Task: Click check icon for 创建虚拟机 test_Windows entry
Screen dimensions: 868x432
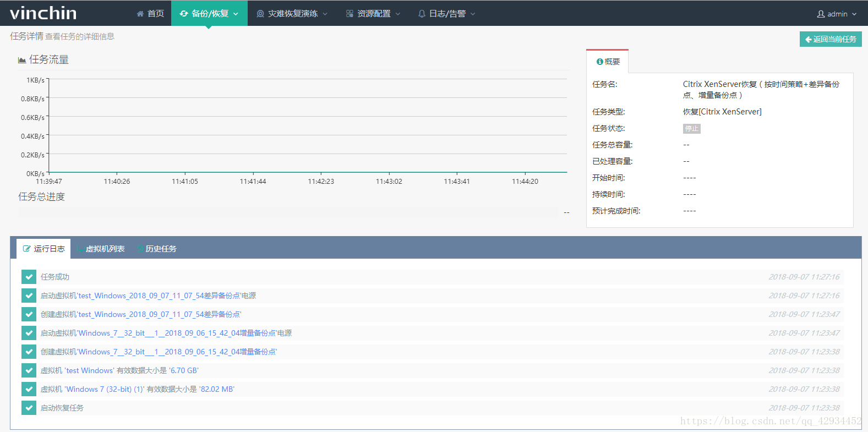Action: pos(29,314)
